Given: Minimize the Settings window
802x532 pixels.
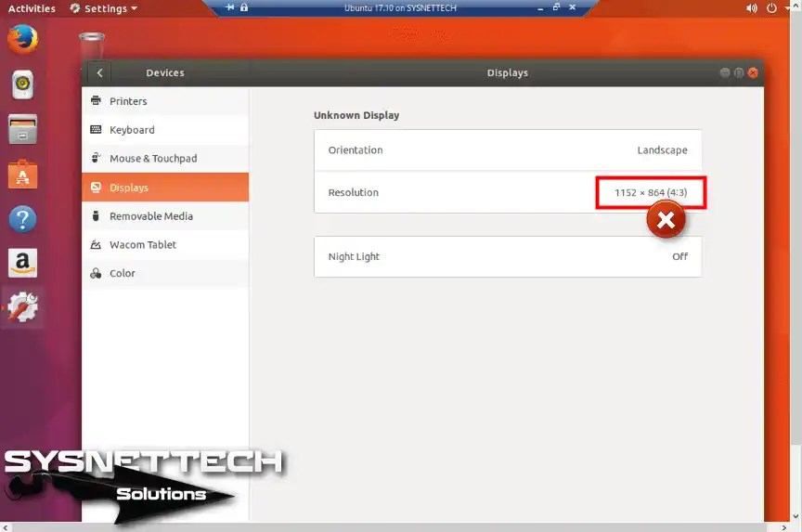Looking at the screenshot, I should pyautogui.click(x=725, y=72).
